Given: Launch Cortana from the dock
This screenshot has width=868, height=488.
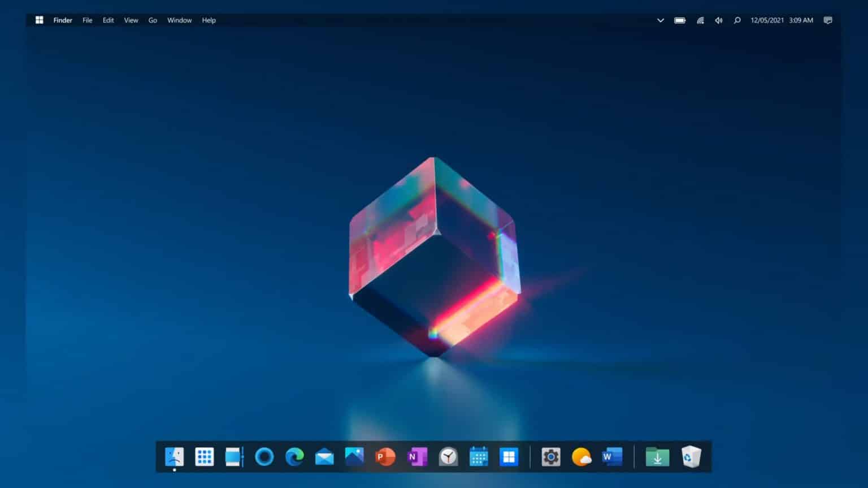Looking at the screenshot, I should pos(264,456).
